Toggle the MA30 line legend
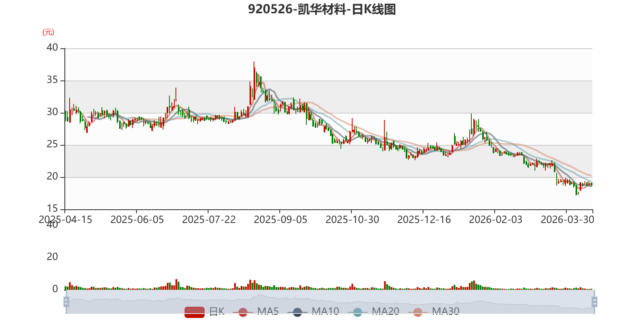The width and height of the screenshot is (644, 322). click(x=433, y=312)
